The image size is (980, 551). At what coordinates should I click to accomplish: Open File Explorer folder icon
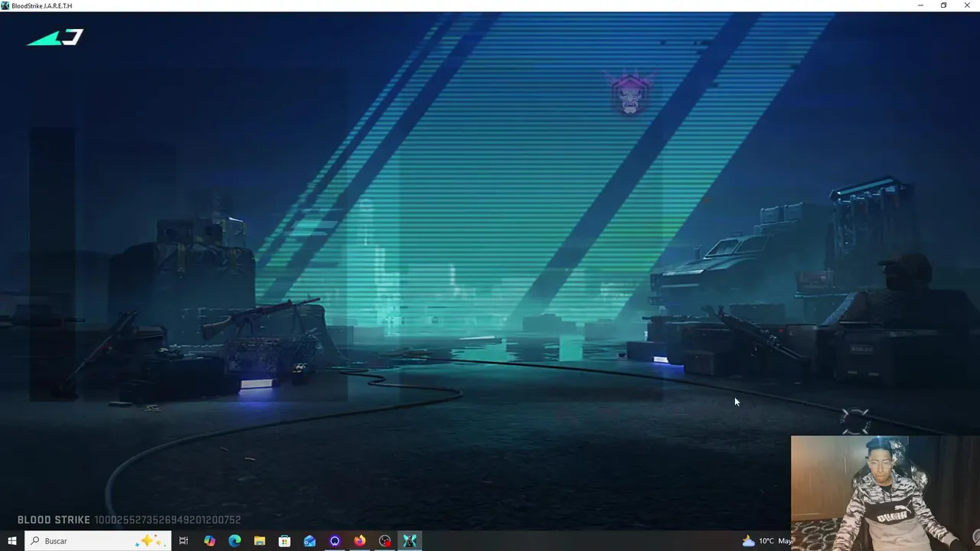(x=260, y=541)
